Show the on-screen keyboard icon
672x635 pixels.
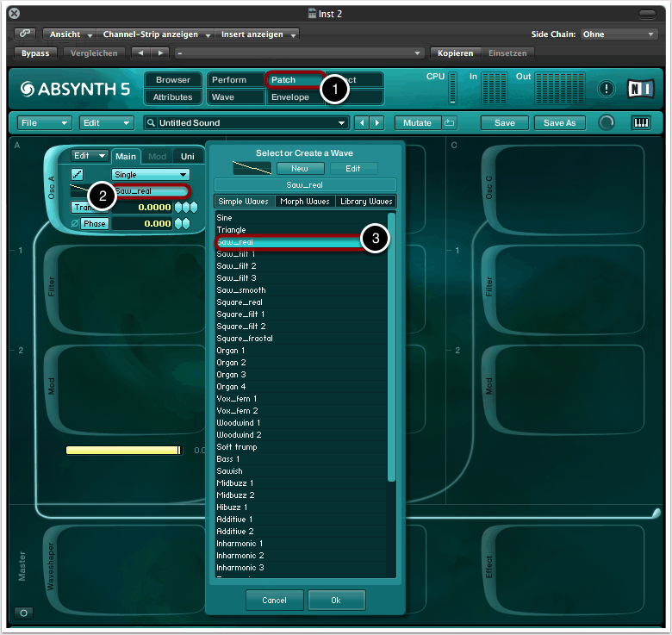pyautogui.click(x=641, y=123)
